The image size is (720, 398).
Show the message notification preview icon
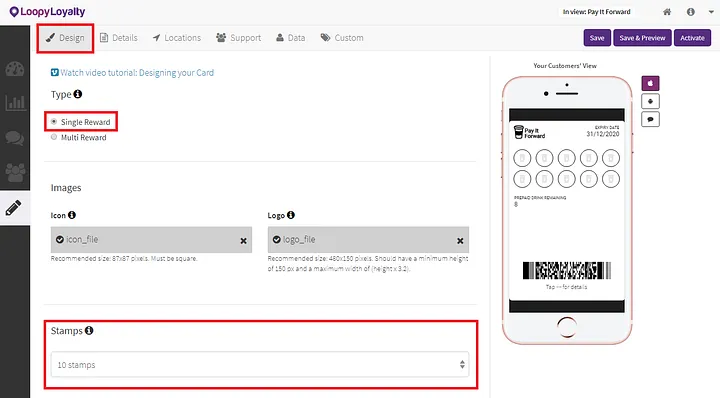(650, 119)
